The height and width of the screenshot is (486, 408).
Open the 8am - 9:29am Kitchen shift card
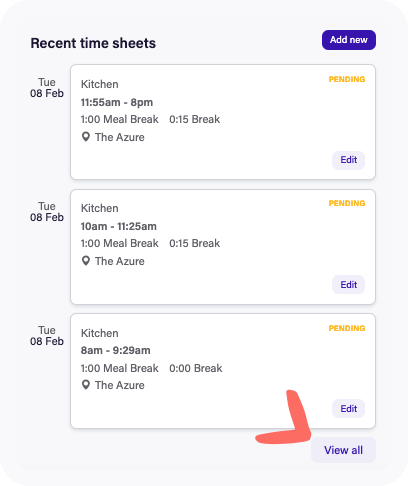tap(223, 371)
